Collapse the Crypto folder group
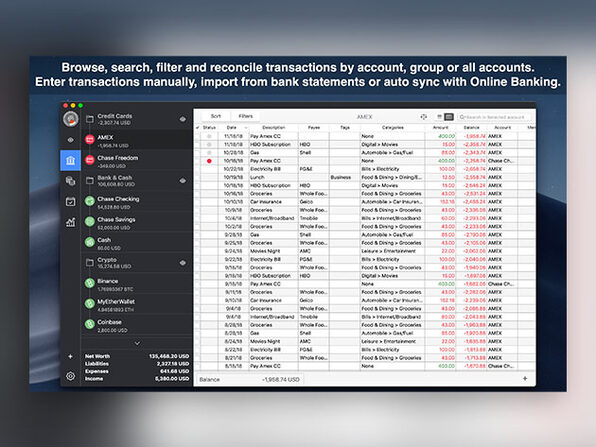 point(90,263)
